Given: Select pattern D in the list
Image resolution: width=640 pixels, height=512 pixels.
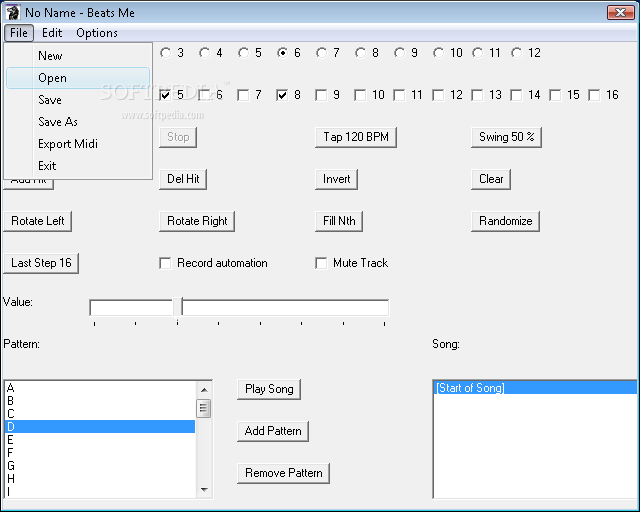Looking at the screenshot, I should click(x=100, y=427).
